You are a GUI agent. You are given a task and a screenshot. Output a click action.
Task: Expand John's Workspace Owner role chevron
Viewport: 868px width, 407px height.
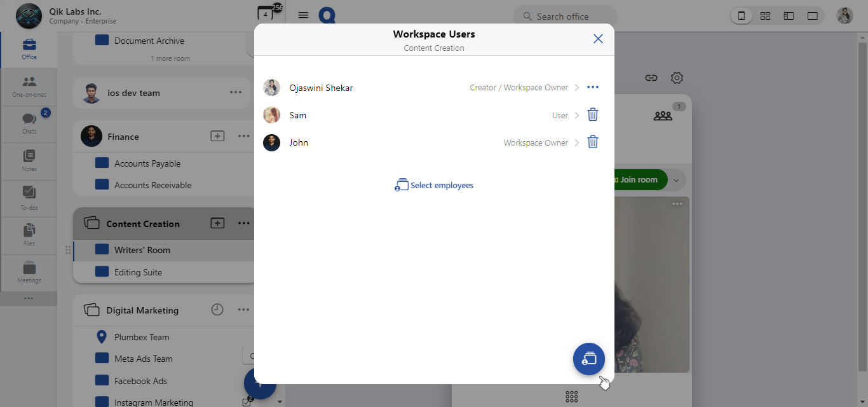click(x=577, y=143)
